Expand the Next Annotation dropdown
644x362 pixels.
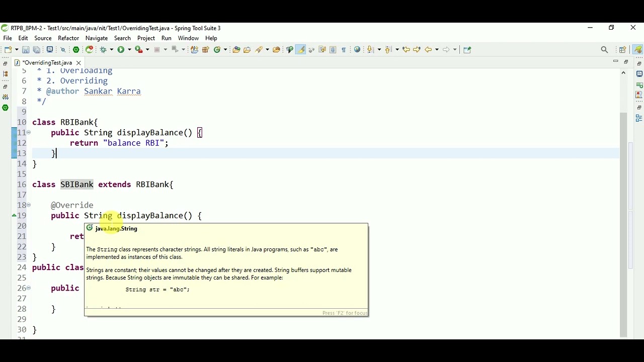tap(379, 50)
